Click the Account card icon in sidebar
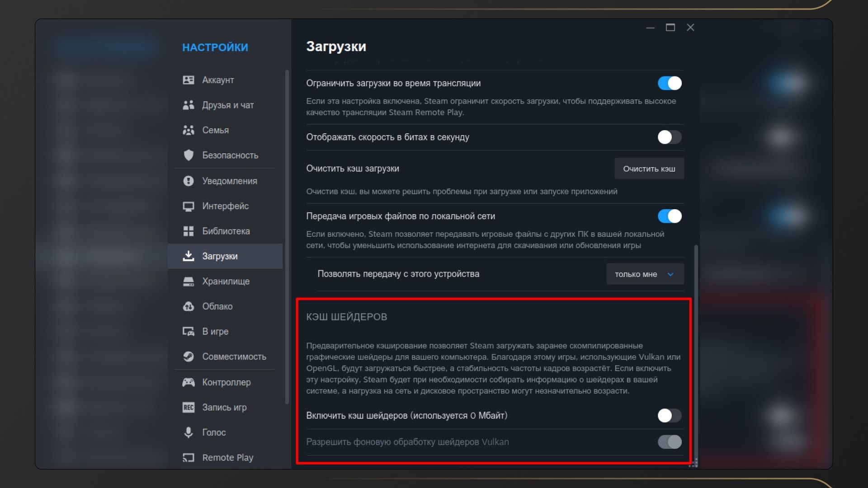Viewport: 868px width, 488px height. (x=188, y=80)
